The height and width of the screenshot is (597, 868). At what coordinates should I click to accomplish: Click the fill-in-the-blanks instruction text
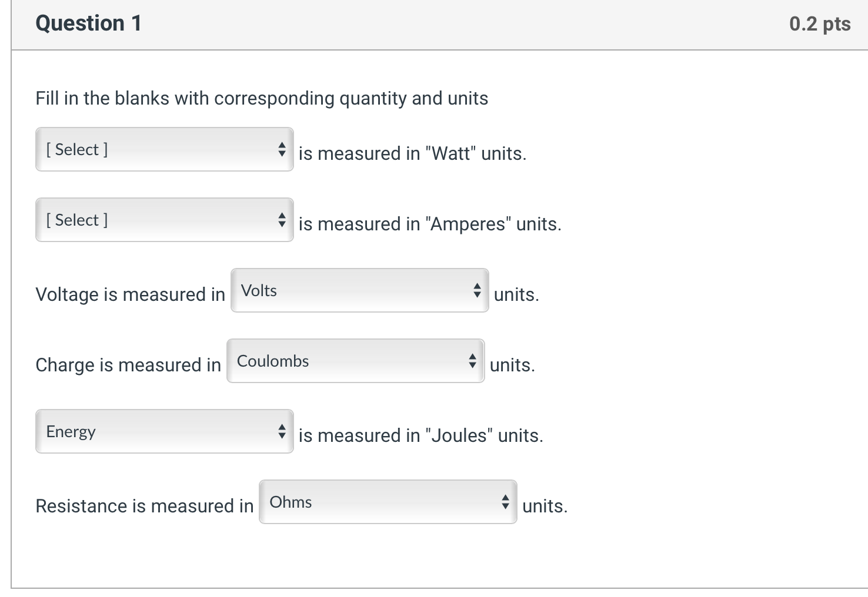click(x=262, y=98)
